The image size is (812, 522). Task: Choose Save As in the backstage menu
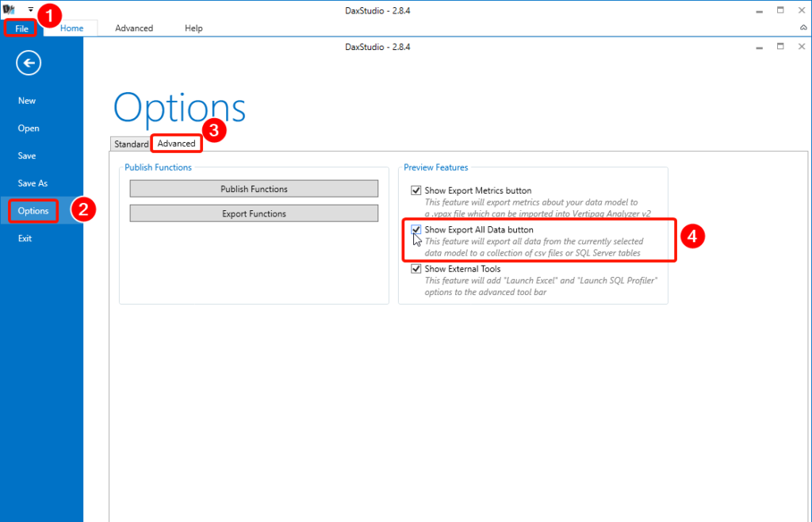click(33, 182)
